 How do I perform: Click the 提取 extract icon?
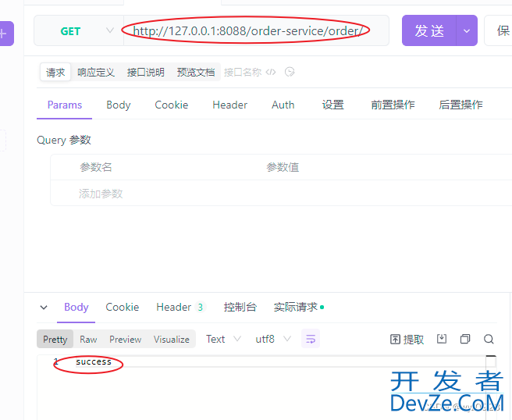pyautogui.click(x=407, y=339)
